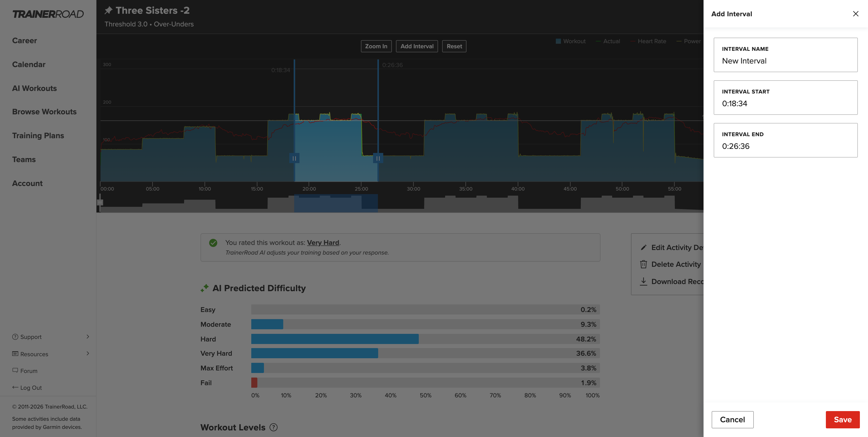The height and width of the screenshot is (437, 868).
Task: Open the Career page
Action: pyautogui.click(x=25, y=40)
